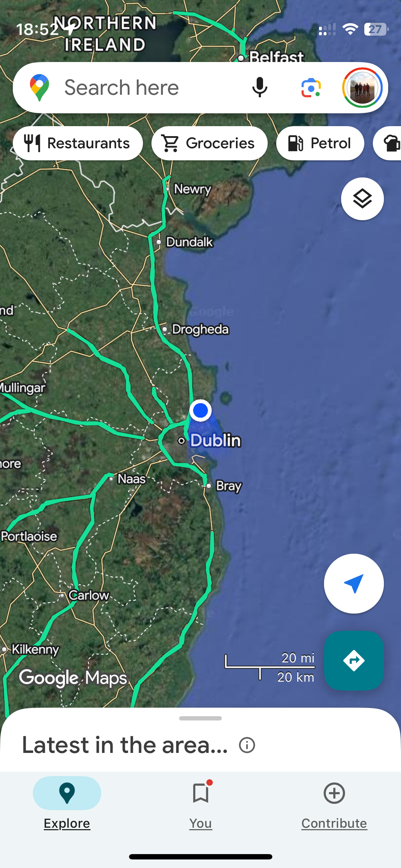The height and width of the screenshot is (868, 401).
Task: Tap the my-location arrow button
Action: pyautogui.click(x=354, y=584)
